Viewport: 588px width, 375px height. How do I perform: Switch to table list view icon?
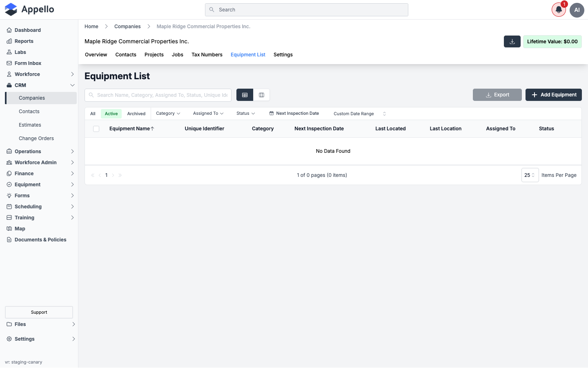tap(245, 95)
